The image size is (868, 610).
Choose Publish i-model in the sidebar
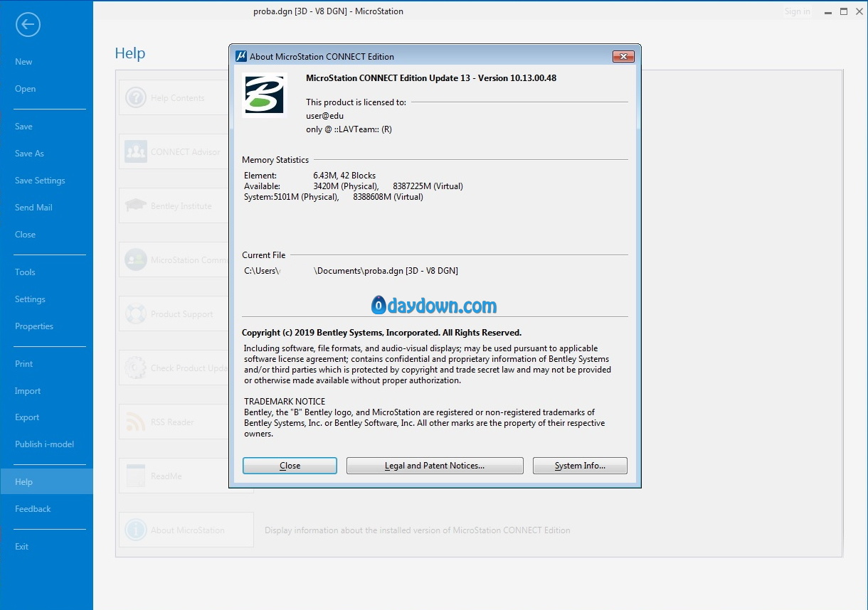pos(46,444)
